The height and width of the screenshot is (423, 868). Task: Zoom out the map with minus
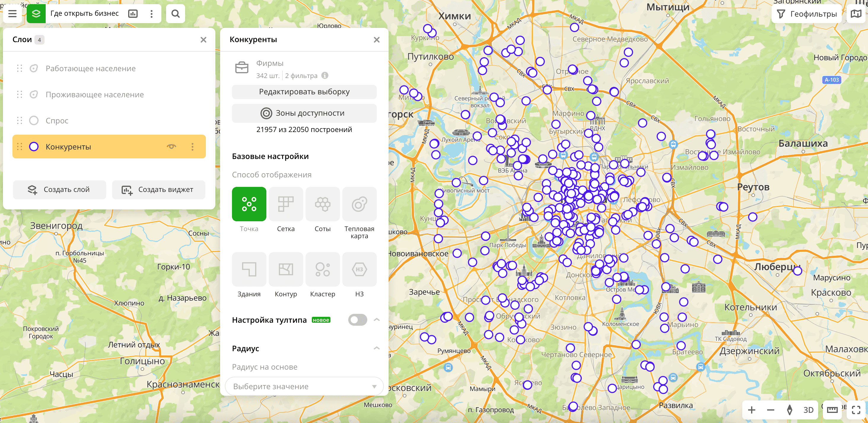[770, 410]
